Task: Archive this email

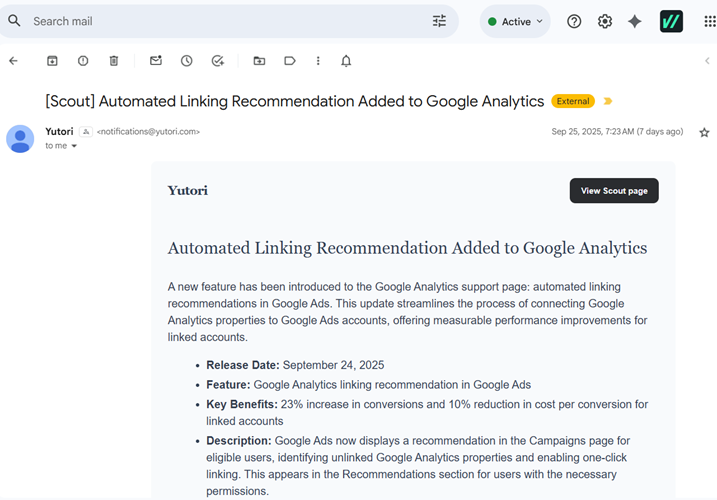Action: pyautogui.click(x=52, y=61)
